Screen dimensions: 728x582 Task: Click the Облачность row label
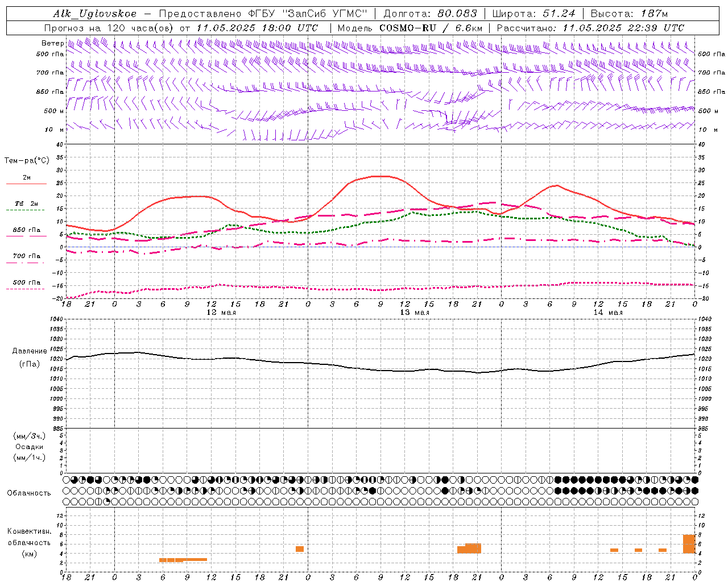pos(29,493)
